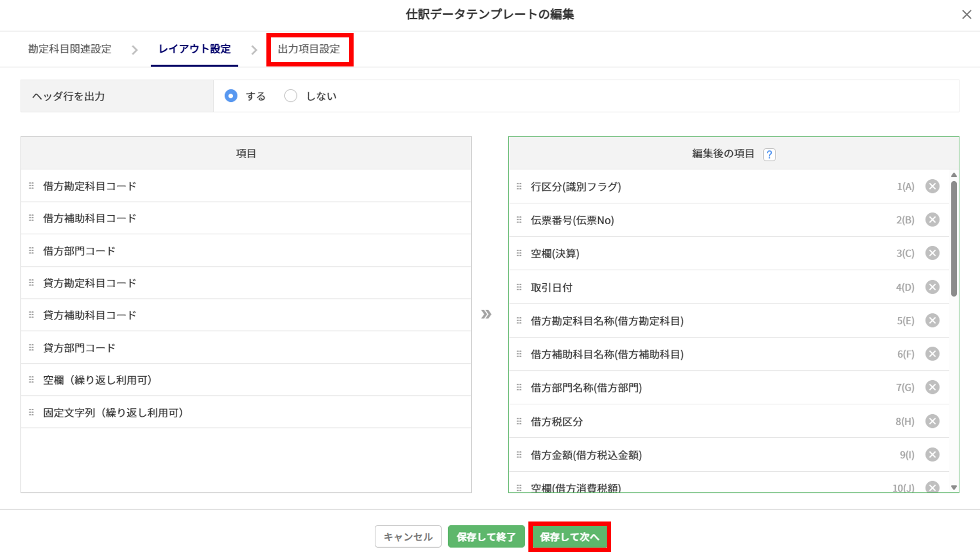Click drag handle of 固定文字列 item
Screen dimensions: 980x554
[x=32, y=412]
